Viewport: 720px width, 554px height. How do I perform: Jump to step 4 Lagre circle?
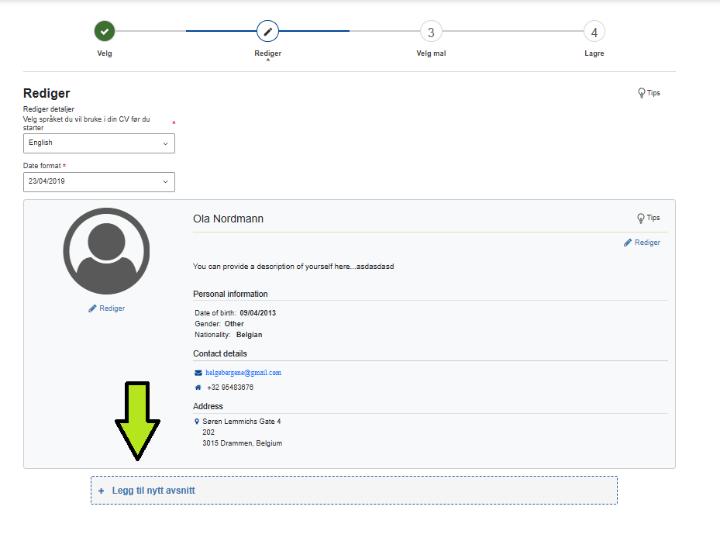click(x=594, y=32)
